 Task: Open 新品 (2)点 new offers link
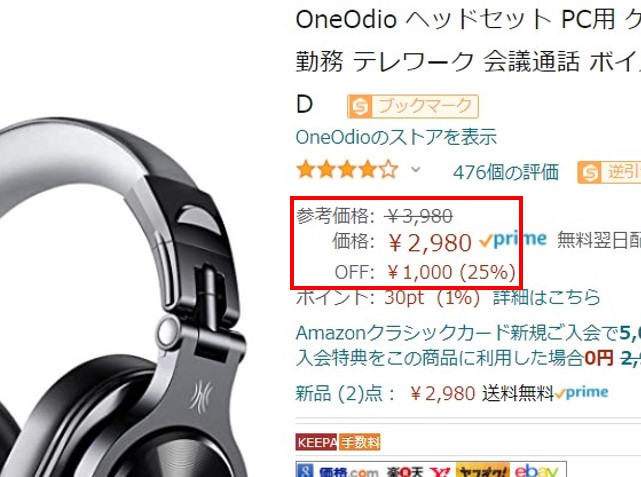coord(345,394)
